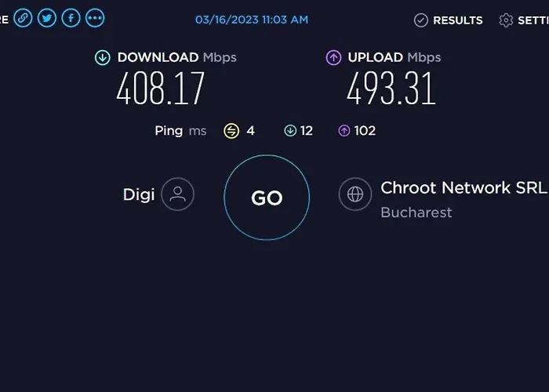Share result on Facebook
Viewport: 549px width, 392px height.
coord(71,18)
